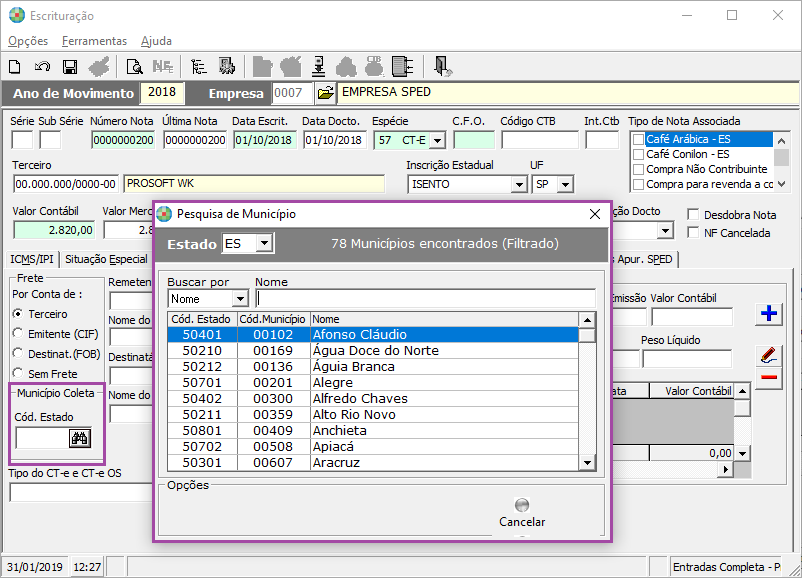The height and width of the screenshot is (578, 802).
Task: Click the binoculars search icon in Município Coleta
Action: [80, 438]
